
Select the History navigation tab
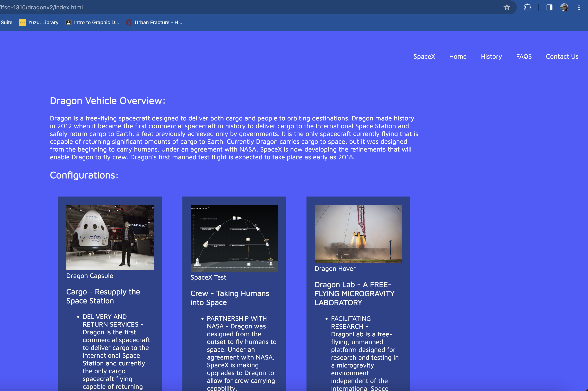pyautogui.click(x=491, y=56)
